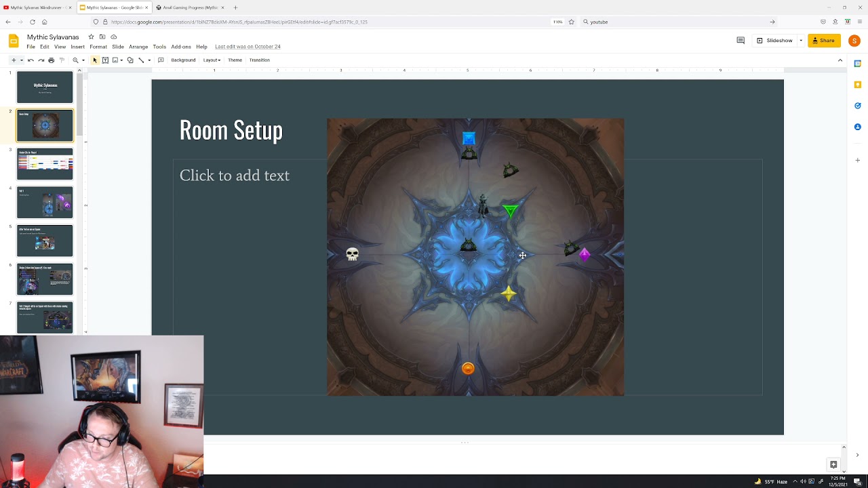868x488 pixels.
Task: Open the line type dropdown arrow
Action: click(x=149, y=60)
